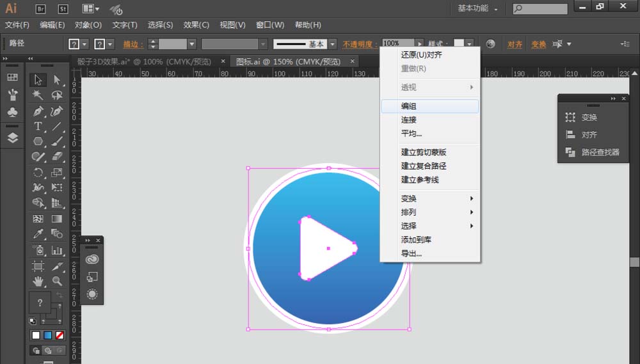This screenshot has height=364, width=640.
Task: Open the stroke color dropdown in control bar
Action: pyautogui.click(x=110, y=44)
